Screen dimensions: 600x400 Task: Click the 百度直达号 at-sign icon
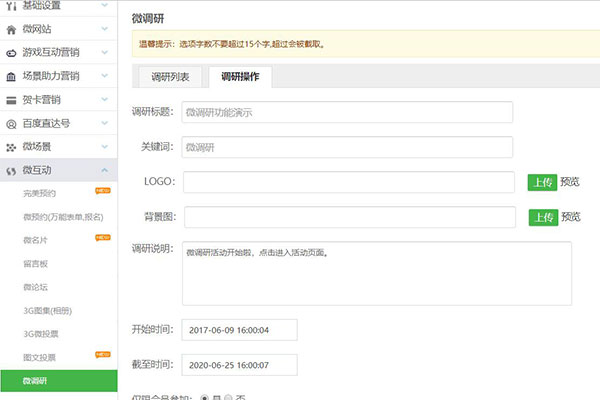(x=11, y=124)
